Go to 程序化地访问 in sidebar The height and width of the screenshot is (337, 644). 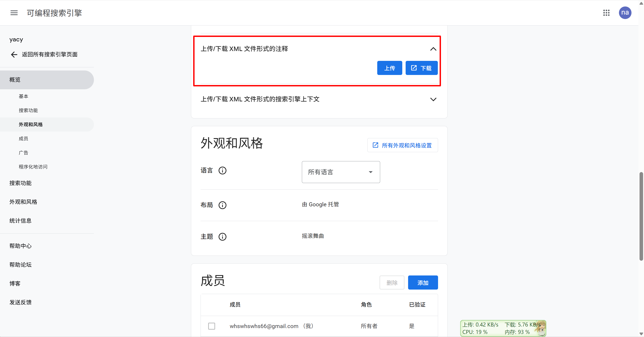coord(33,167)
